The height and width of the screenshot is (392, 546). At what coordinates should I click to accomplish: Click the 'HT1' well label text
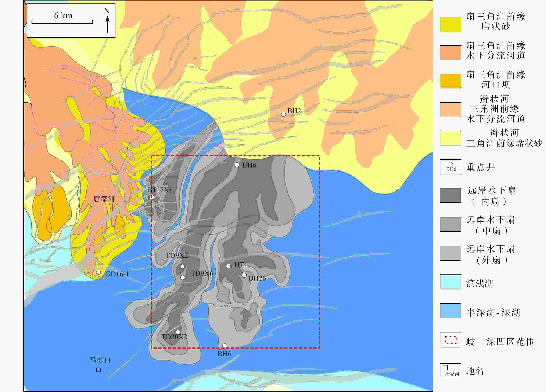coord(241,265)
